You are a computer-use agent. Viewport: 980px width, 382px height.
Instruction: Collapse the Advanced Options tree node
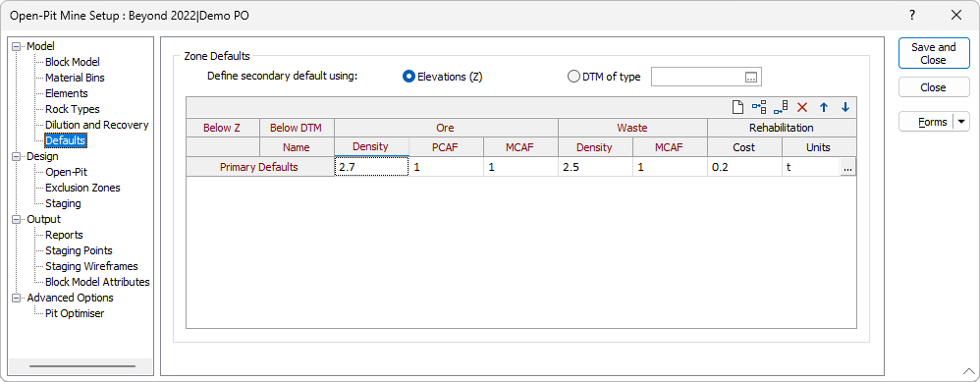pyautogui.click(x=17, y=298)
